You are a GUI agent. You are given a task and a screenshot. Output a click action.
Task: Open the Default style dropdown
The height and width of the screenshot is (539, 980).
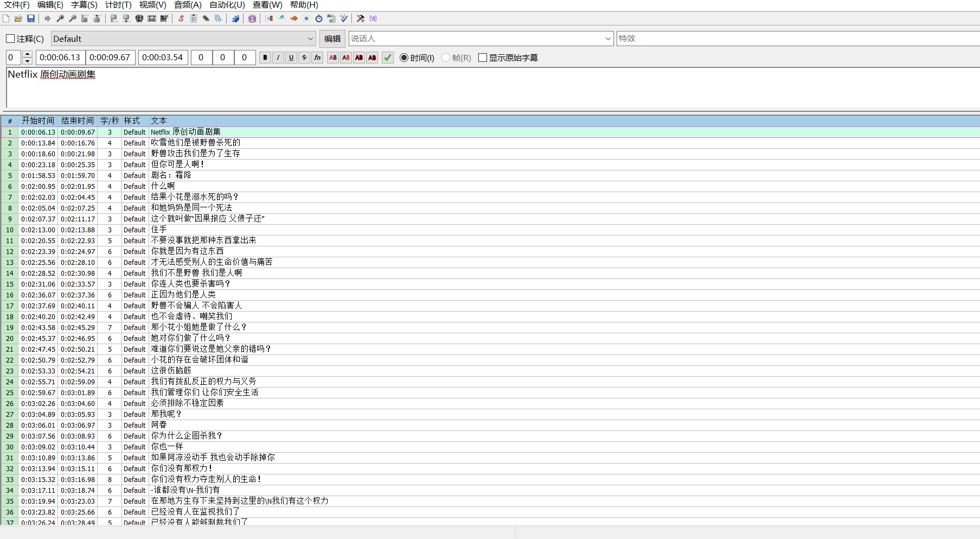pyautogui.click(x=183, y=39)
